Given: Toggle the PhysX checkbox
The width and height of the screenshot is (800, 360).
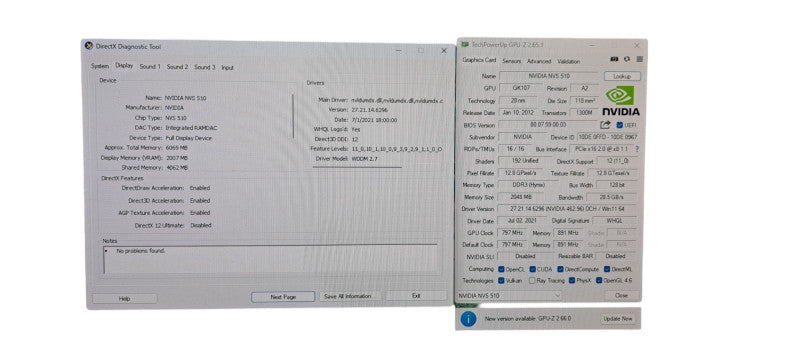Looking at the screenshot, I should point(572,280).
